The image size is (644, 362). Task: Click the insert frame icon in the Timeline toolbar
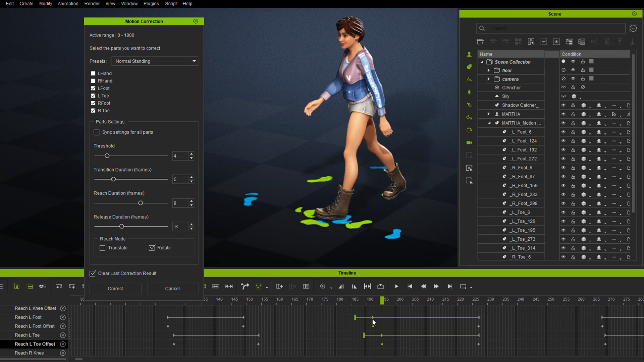coord(279,286)
